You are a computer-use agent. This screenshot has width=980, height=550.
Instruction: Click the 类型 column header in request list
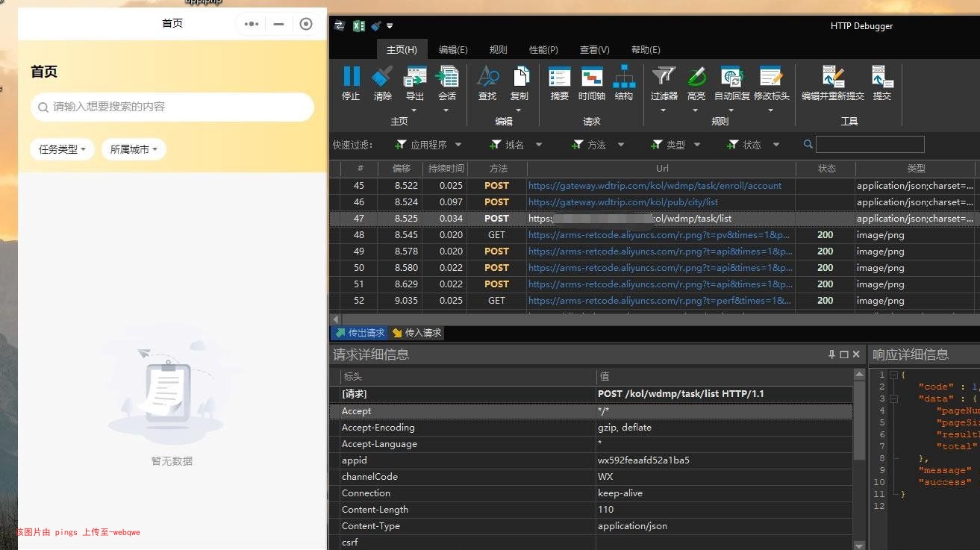[916, 168]
